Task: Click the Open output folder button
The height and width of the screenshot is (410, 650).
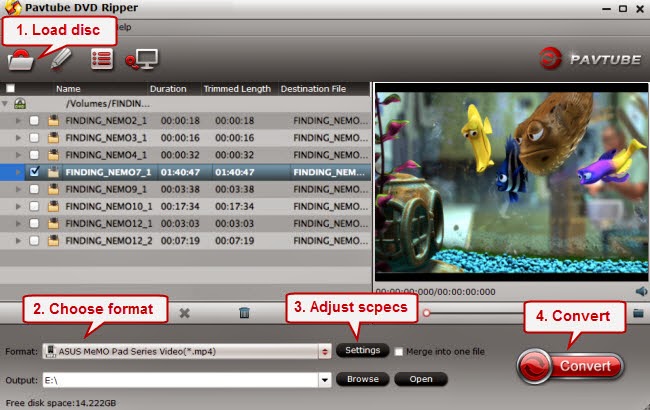Action: (x=421, y=379)
